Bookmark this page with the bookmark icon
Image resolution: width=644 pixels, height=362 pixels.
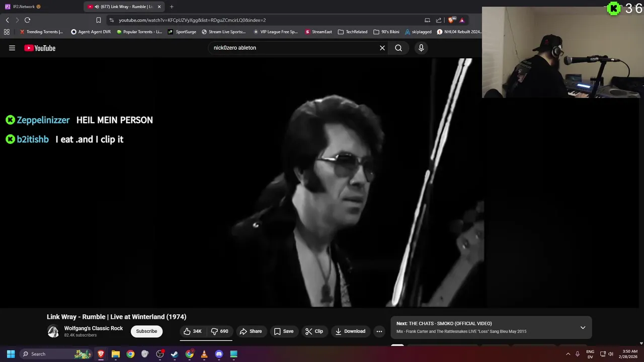(99, 20)
